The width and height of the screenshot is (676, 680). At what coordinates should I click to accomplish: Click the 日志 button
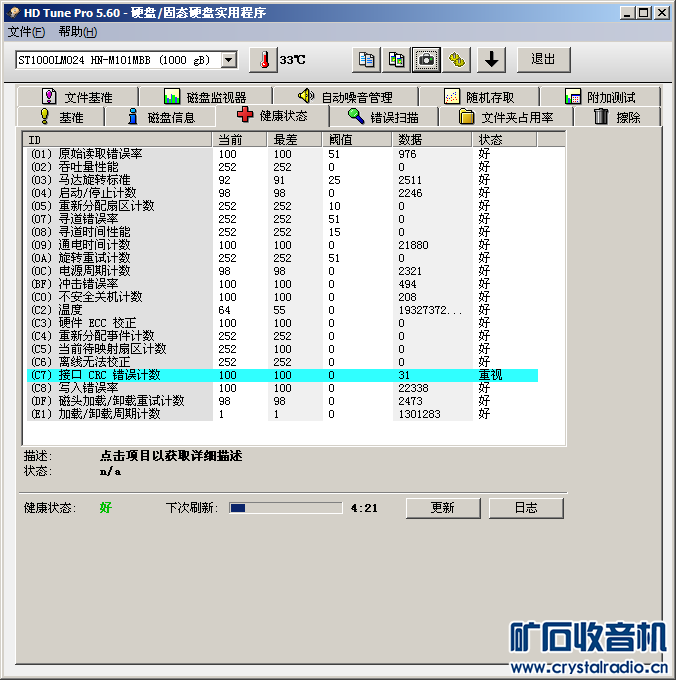point(526,507)
